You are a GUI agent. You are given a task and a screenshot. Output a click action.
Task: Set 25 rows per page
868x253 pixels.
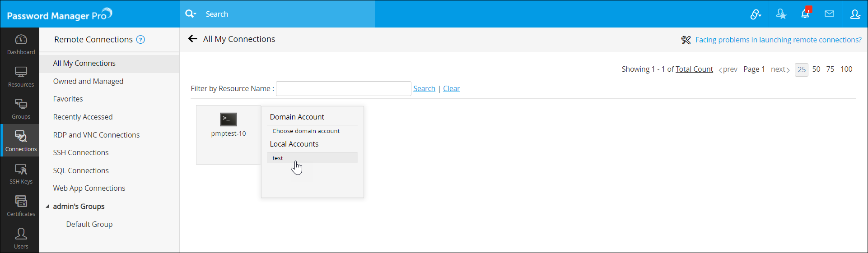[x=802, y=69]
